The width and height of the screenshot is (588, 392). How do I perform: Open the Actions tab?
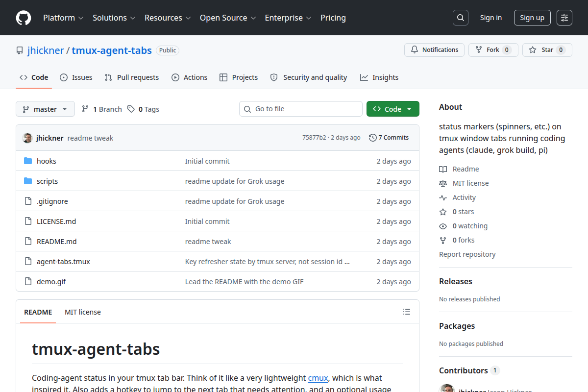(190, 77)
